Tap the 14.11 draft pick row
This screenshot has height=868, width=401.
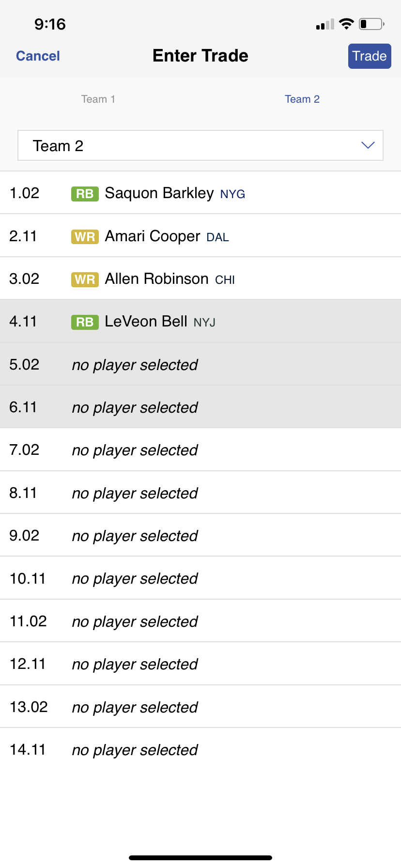[x=200, y=750]
